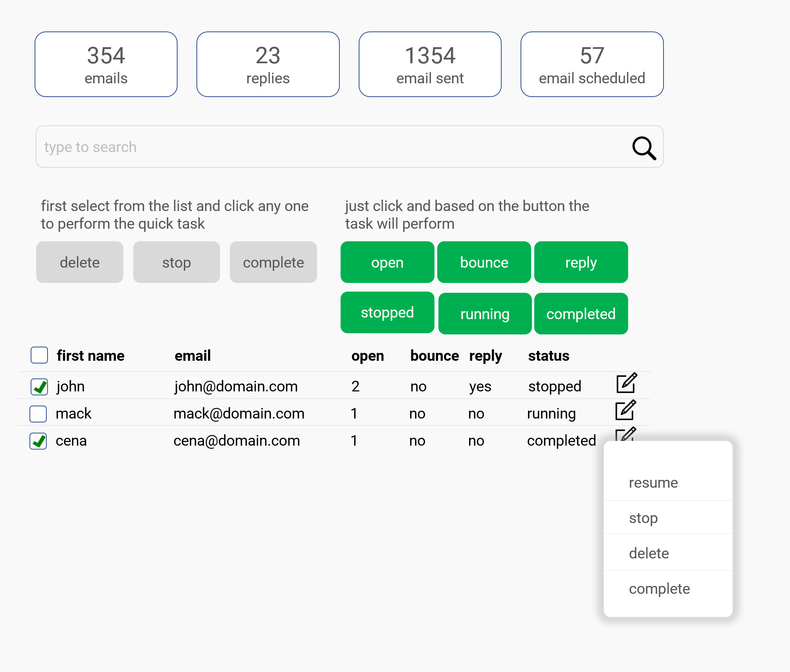Click the edit icon in cena's row

[625, 434]
